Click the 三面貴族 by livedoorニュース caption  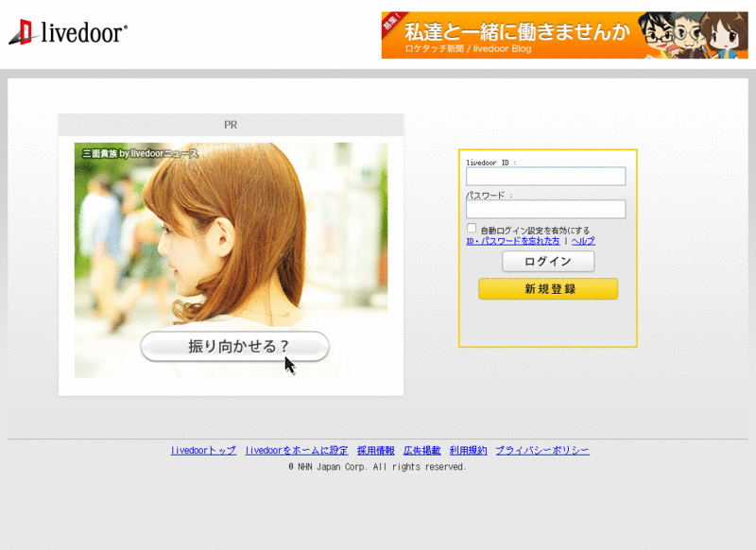pyautogui.click(x=140, y=153)
